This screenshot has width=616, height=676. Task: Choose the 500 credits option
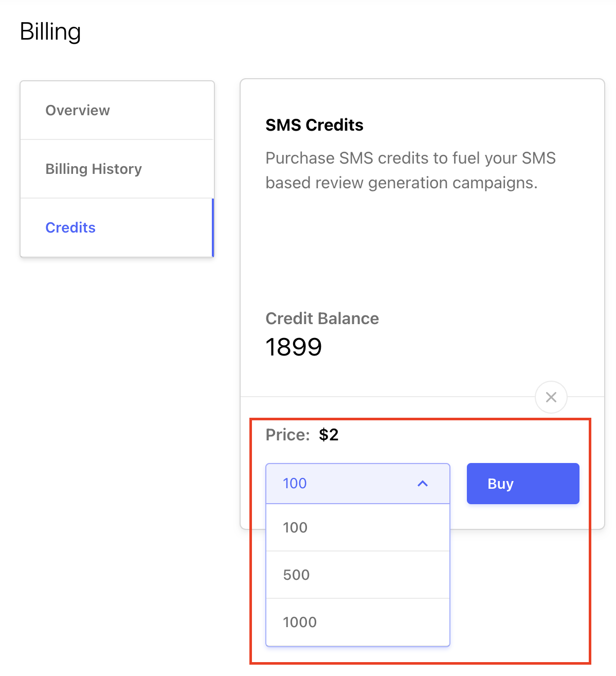pyautogui.click(x=358, y=575)
